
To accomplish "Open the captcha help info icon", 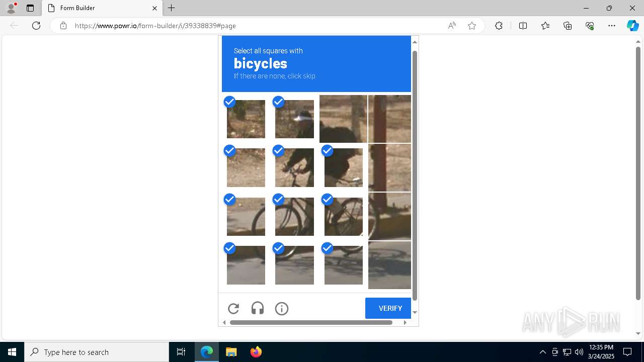I will tap(282, 309).
